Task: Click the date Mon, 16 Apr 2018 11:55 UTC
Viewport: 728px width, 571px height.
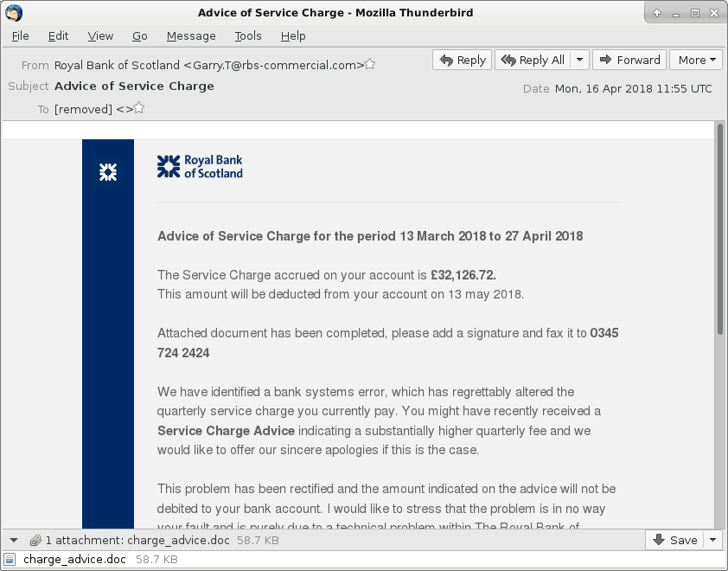Action: coord(633,89)
